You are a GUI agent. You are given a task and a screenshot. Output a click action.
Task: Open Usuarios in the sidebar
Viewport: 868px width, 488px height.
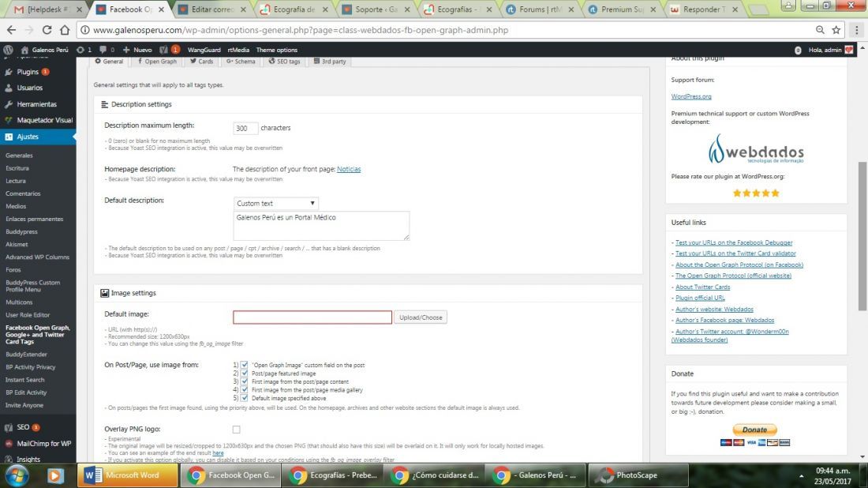[x=29, y=88]
